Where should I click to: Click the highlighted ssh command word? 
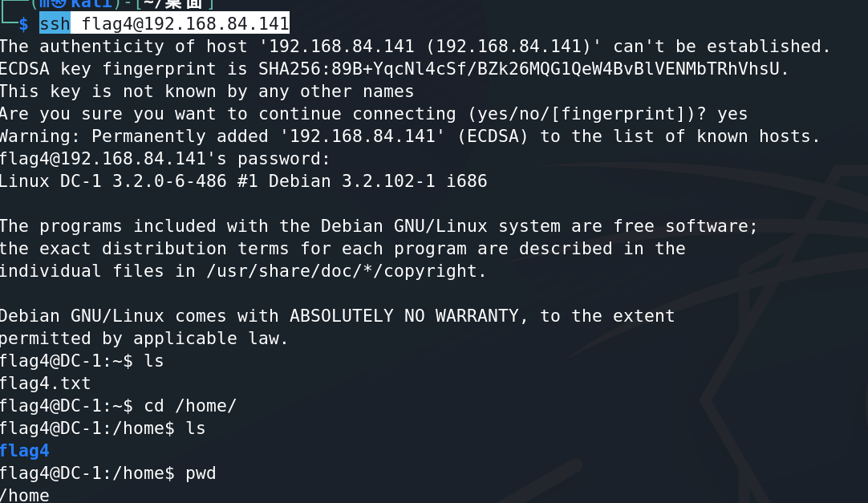(55, 24)
